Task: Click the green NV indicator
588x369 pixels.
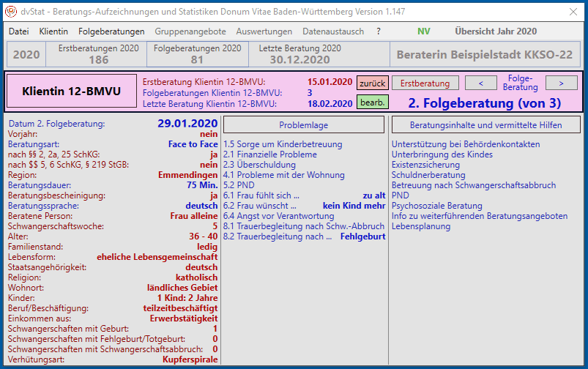Action: 424,31
